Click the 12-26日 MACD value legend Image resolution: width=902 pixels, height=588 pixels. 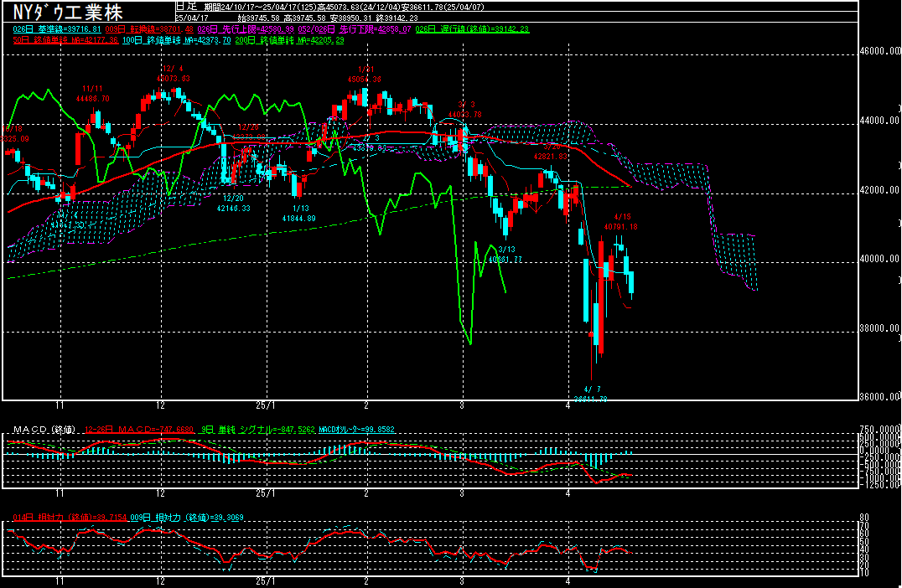(x=139, y=430)
